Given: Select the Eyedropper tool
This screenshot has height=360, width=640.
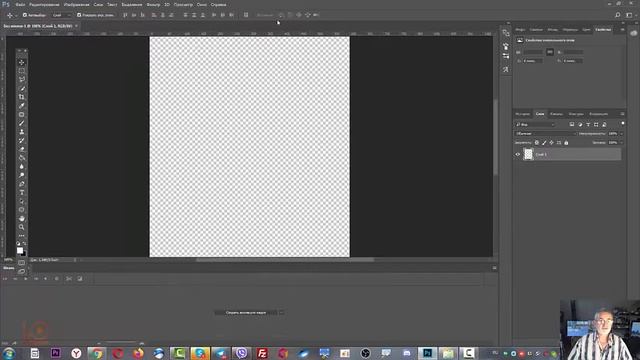Looking at the screenshot, I should click(22, 106).
